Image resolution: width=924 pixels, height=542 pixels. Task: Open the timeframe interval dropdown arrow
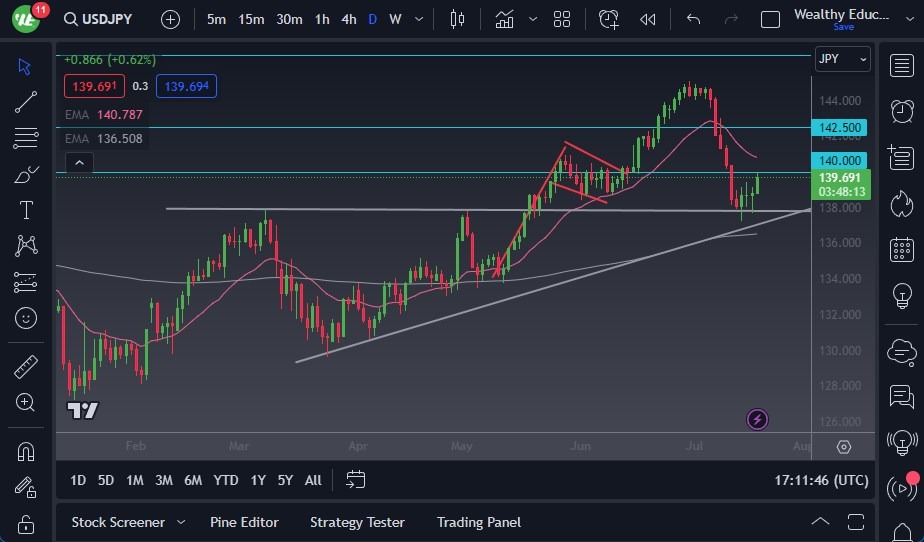click(418, 19)
